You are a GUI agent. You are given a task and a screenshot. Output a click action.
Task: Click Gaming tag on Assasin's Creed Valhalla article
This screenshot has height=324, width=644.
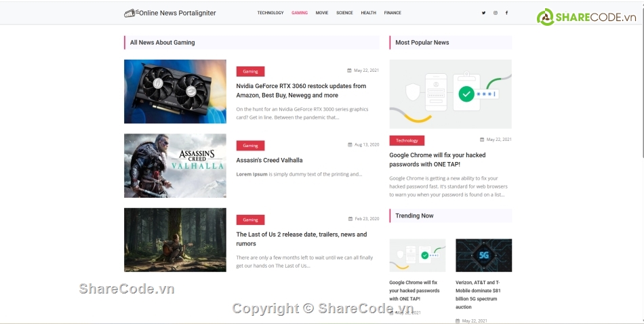pyautogui.click(x=250, y=145)
